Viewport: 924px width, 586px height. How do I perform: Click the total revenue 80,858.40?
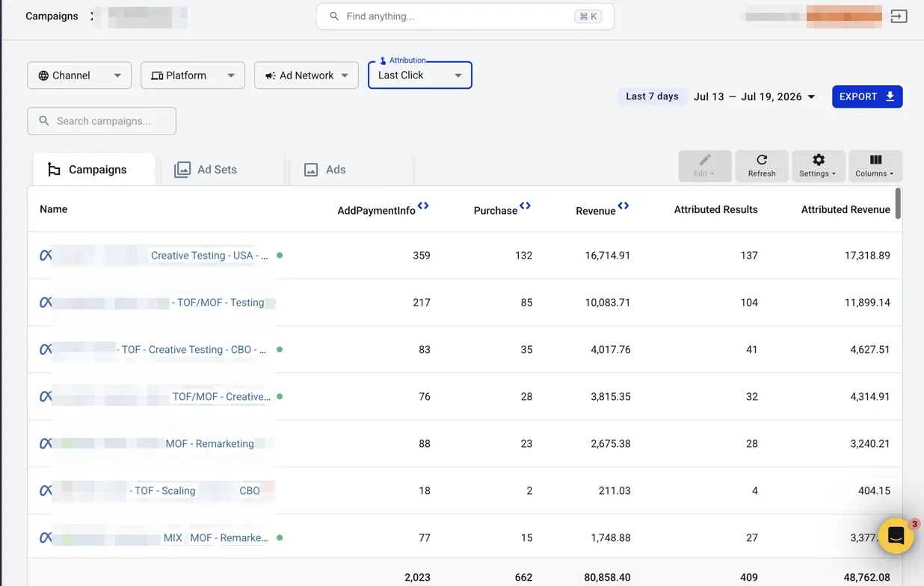coord(607,577)
